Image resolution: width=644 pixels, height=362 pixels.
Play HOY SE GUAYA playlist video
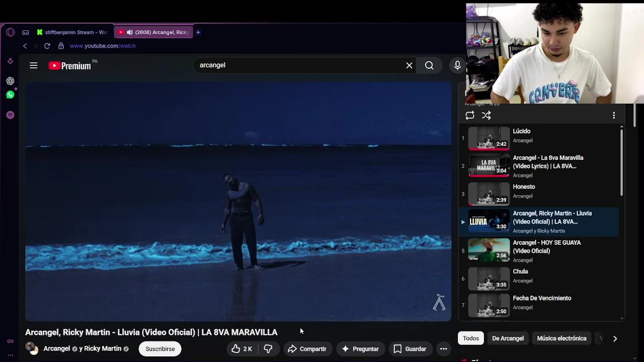[x=538, y=251]
